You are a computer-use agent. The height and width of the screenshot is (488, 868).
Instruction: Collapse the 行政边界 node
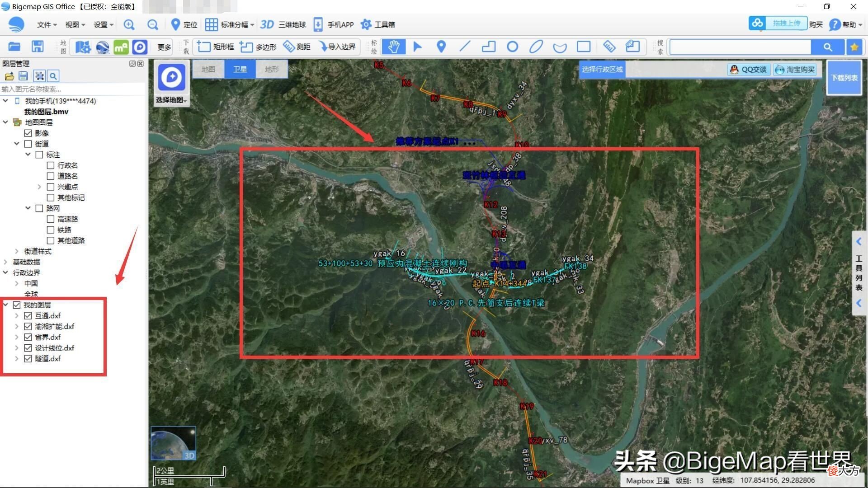click(x=5, y=272)
